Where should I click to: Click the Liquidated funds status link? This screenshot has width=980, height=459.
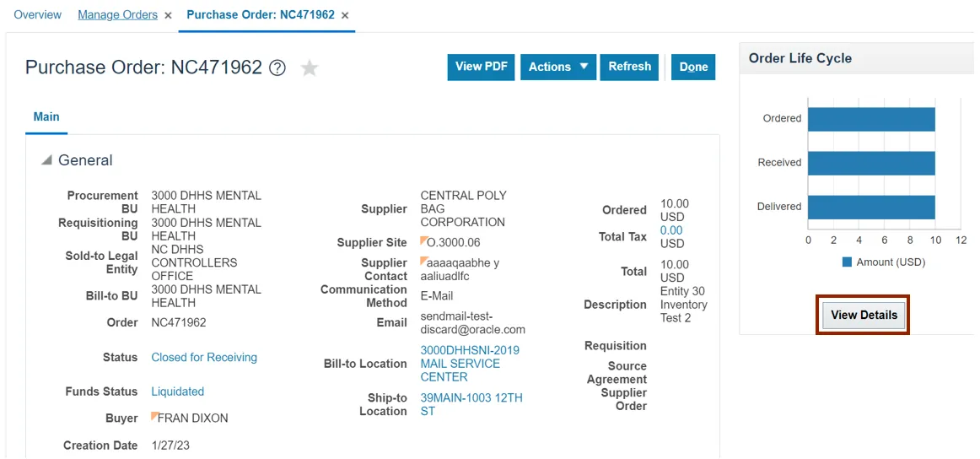177,391
